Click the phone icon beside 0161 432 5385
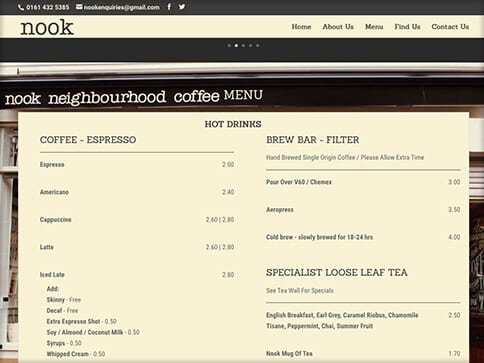The width and height of the screenshot is (484, 363). tap(21, 7)
